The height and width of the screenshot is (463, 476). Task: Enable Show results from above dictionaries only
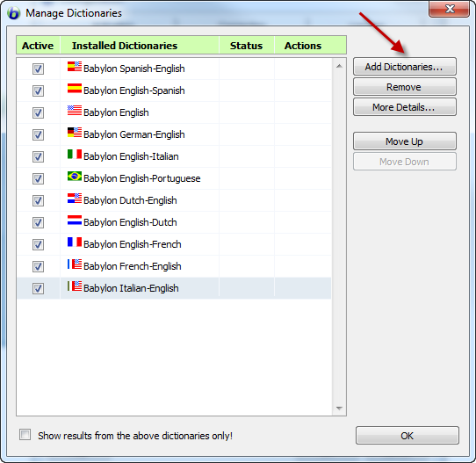click(x=25, y=435)
